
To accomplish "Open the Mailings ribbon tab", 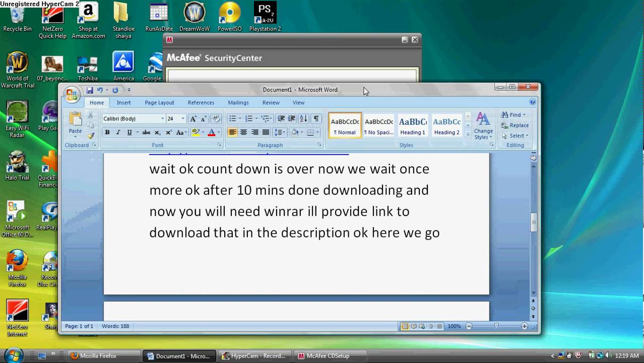I will coord(238,103).
